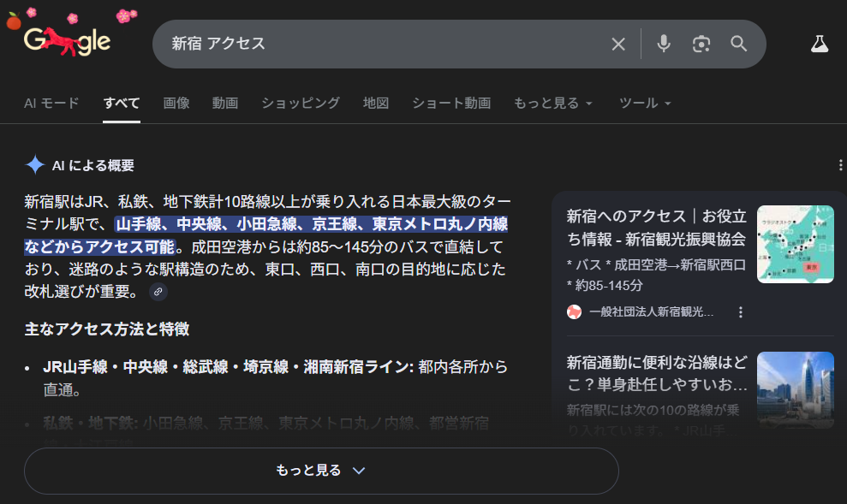
Task: Open the AI モード tab
Action: (51, 104)
